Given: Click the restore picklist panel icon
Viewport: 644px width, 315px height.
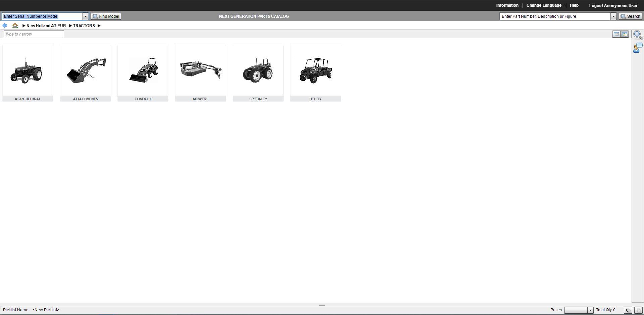Looking at the screenshot, I should pyautogui.click(x=628, y=310).
